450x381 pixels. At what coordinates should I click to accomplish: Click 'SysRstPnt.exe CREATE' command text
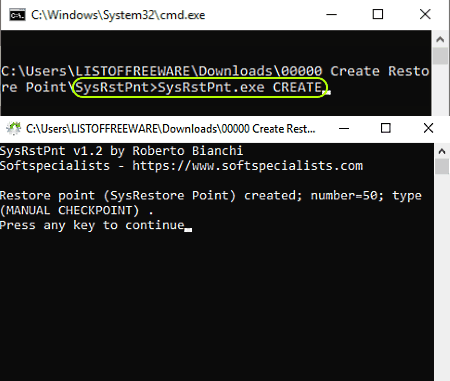240,88
